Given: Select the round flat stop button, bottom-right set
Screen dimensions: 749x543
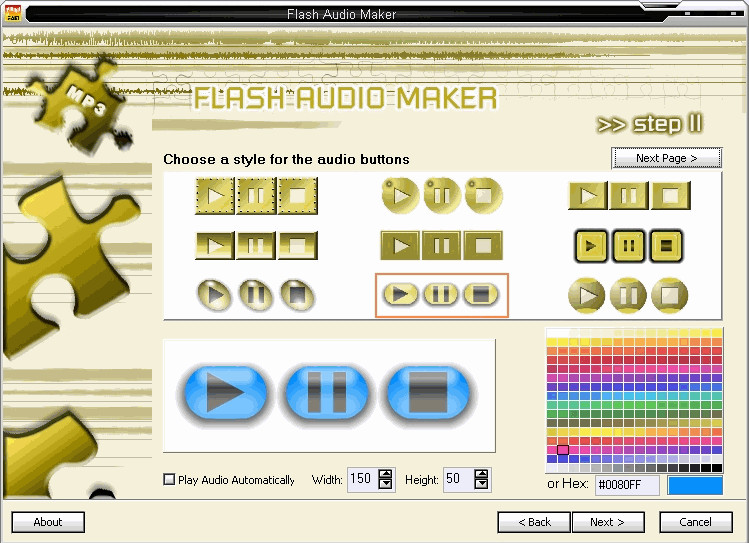Looking at the screenshot, I should click(670, 295).
